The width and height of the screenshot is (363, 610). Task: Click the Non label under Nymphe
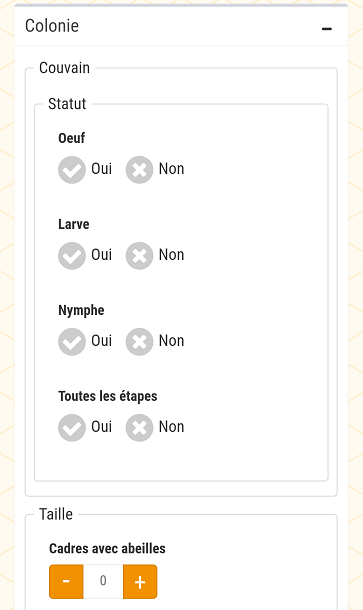(x=171, y=341)
